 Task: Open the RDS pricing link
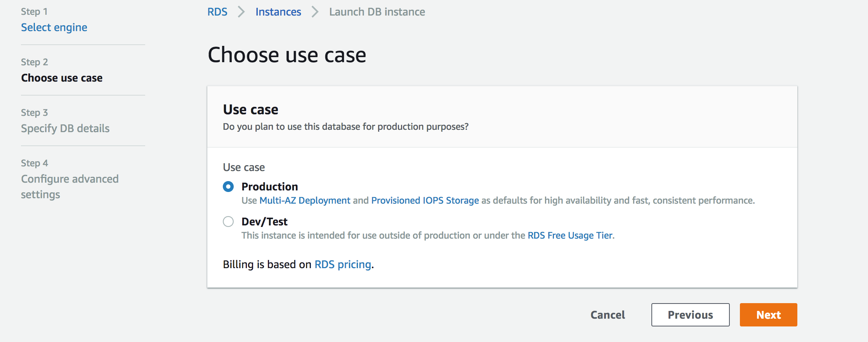click(x=343, y=265)
